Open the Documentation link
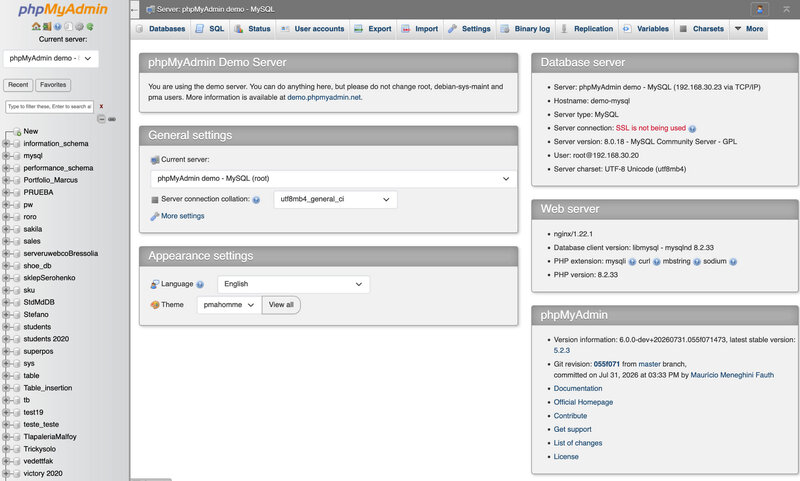This screenshot has height=481, width=800. tap(578, 389)
